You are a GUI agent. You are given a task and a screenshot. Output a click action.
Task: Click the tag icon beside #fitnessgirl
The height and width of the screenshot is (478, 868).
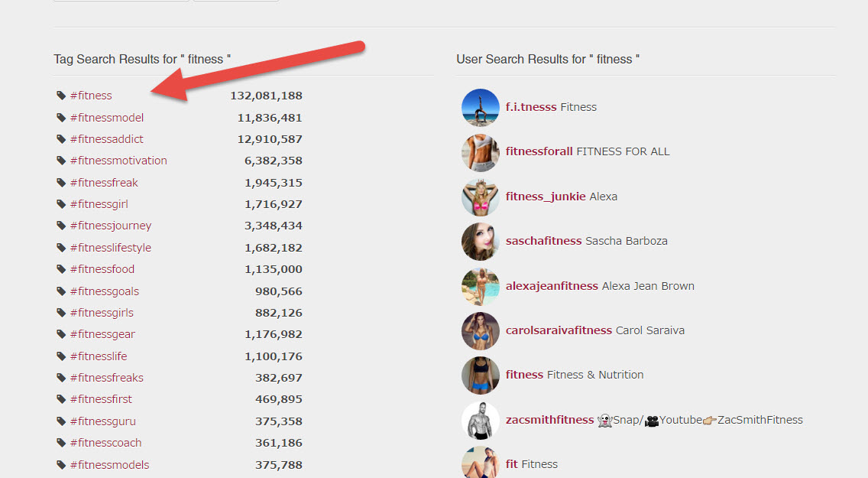pos(60,203)
